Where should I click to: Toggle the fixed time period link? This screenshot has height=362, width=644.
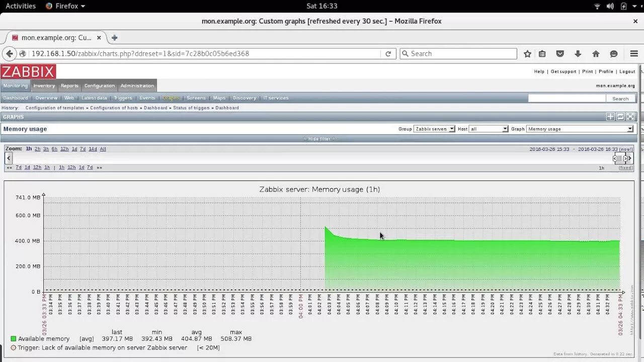626,168
